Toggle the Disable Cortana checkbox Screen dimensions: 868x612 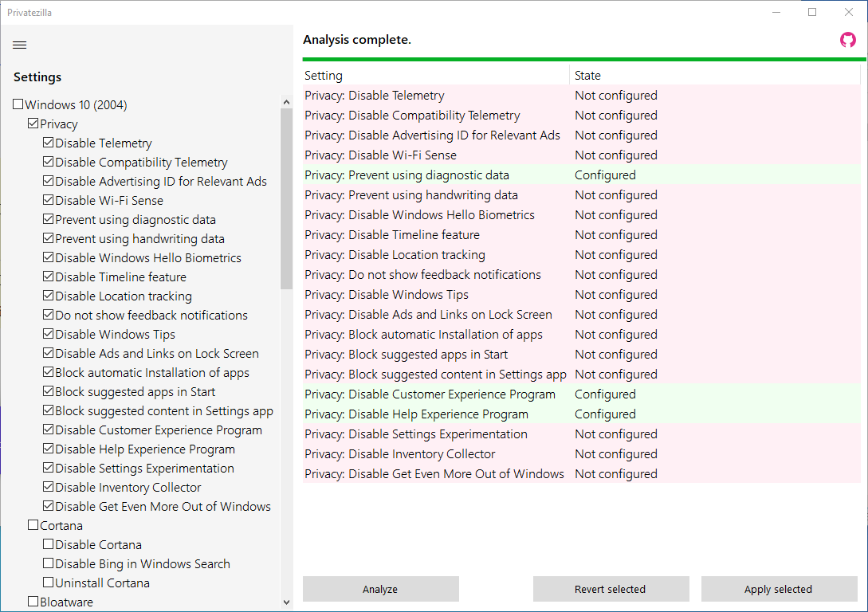pyautogui.click(x=49, y=545)
